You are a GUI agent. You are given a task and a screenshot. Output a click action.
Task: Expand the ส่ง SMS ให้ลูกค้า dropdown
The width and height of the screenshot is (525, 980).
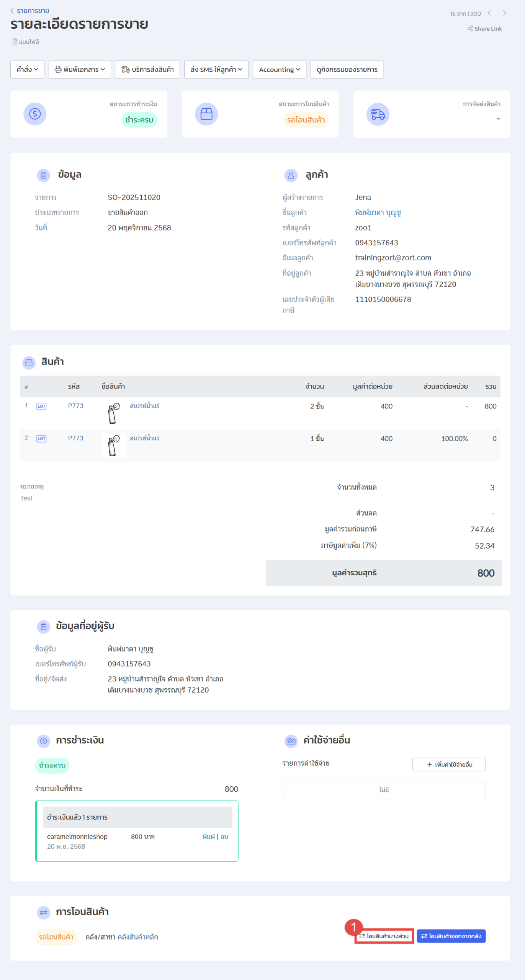[216, 69]
